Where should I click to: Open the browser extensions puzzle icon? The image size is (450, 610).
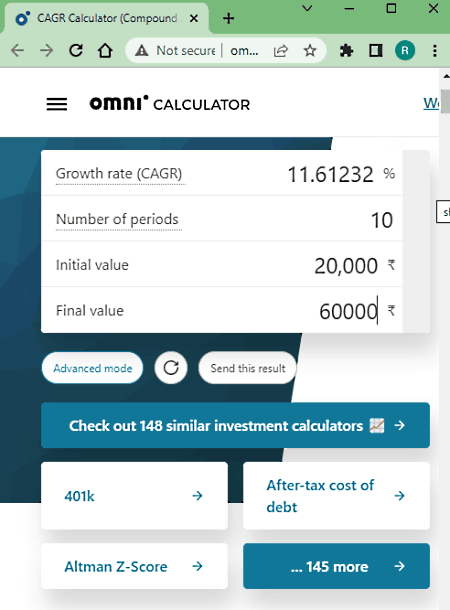(x=346, y=51)
